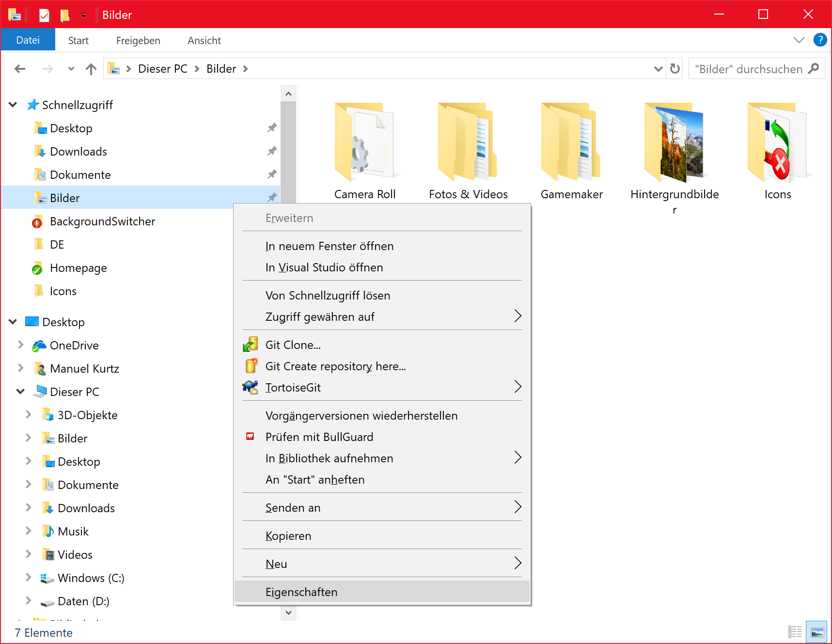Click navigation pane scroll down arrow
The width and height of the screenshot is (832, 644).
288,613
